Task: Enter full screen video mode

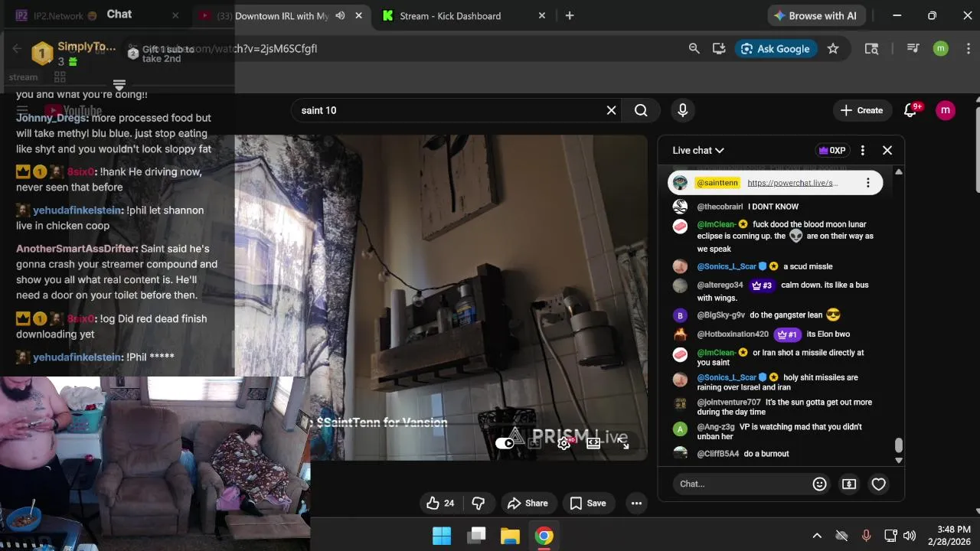Action: [x=623, y=443]
